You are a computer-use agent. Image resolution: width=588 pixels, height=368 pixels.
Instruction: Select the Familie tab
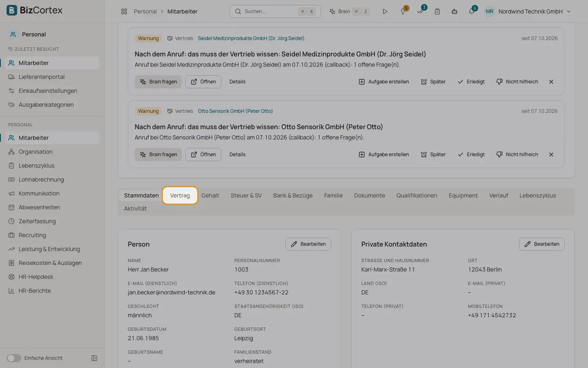(333, 195)
